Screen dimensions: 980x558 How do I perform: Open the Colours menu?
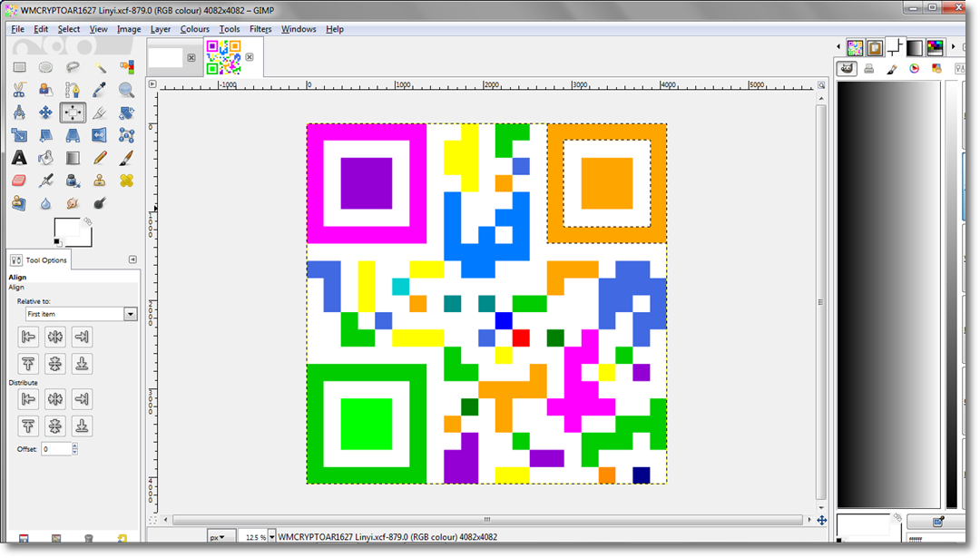(x=195, y=29)
